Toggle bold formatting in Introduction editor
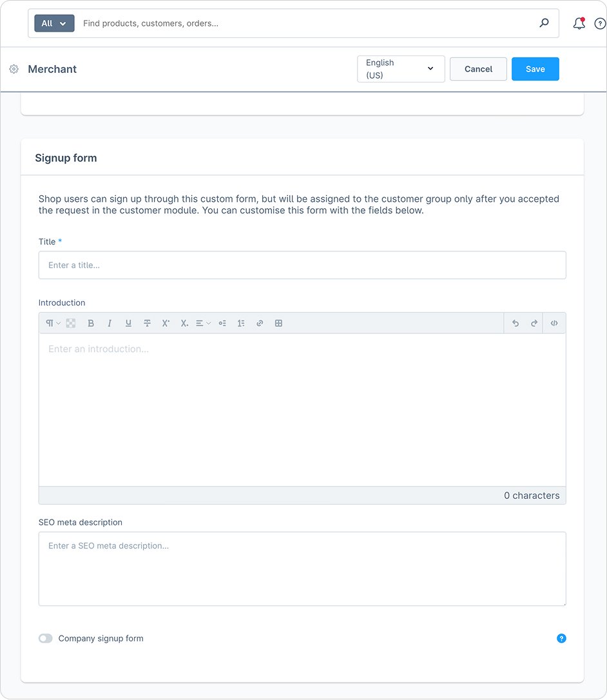The image size is (607, 700). (x=91, y=324)
